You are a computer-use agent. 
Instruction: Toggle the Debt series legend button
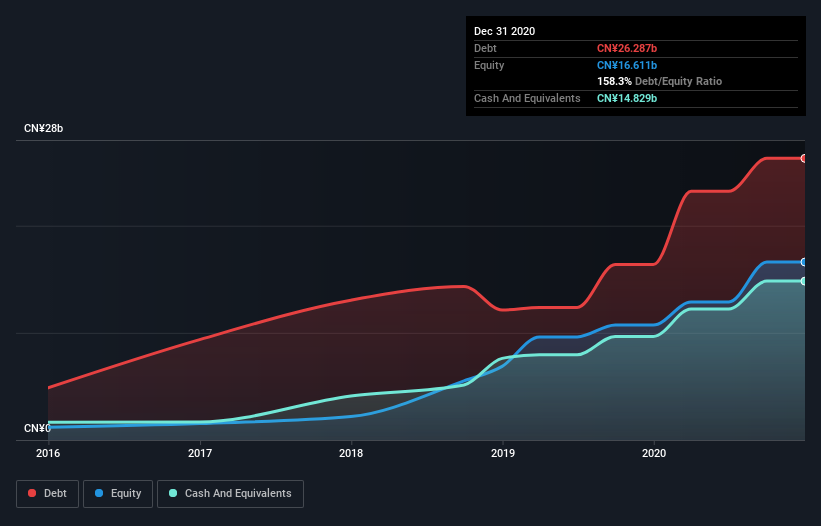[x=47, y=494]
